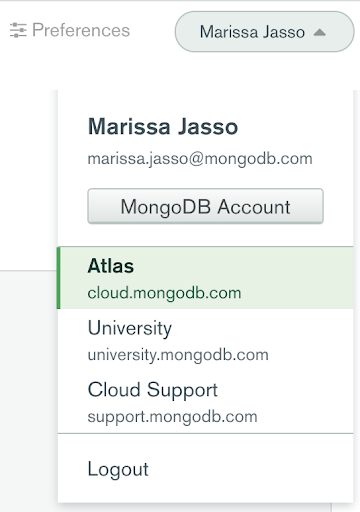Click the cloud.mongodb.com address
The image size is (360, 512).
click(x=164, y=293)
